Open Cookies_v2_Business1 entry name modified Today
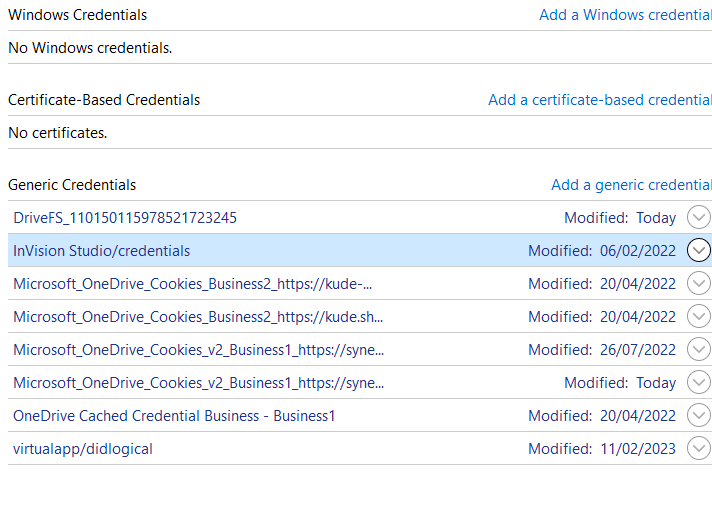 click(x=198, y=383)
